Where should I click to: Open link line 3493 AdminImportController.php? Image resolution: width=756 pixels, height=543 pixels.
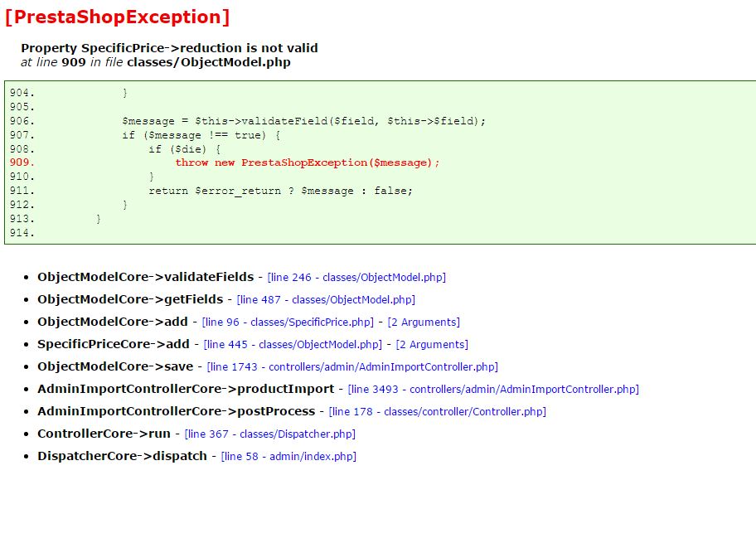coord(493,389)
